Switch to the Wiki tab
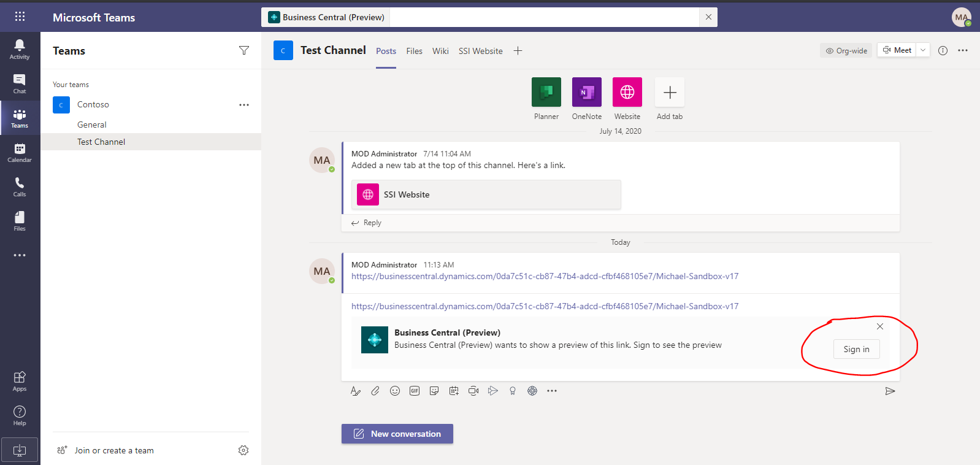The image size is (980, 465). click(x=440, y=51)
